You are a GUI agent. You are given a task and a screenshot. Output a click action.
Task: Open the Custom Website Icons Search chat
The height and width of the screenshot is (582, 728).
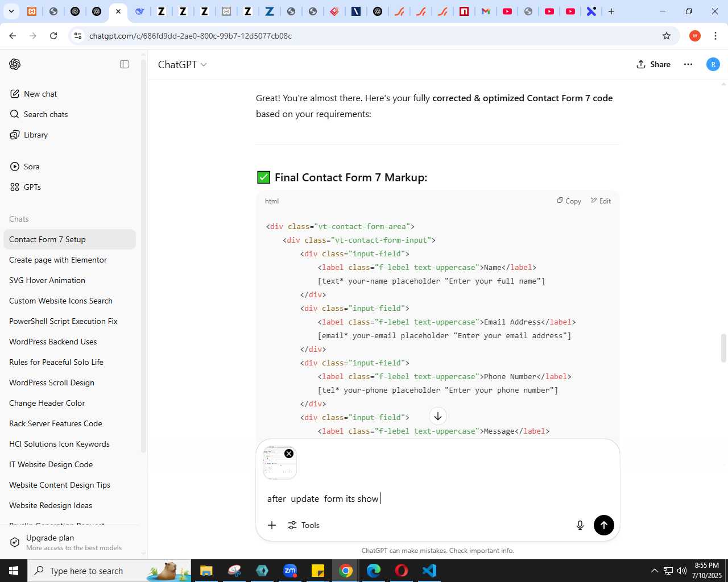69,301
